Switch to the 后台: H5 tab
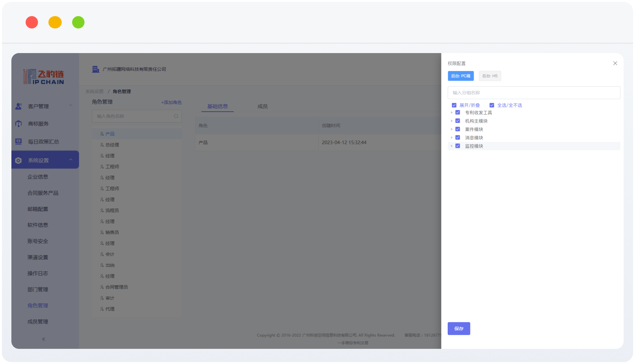Viewport: 635px width, 364px height. pos(489,76)
